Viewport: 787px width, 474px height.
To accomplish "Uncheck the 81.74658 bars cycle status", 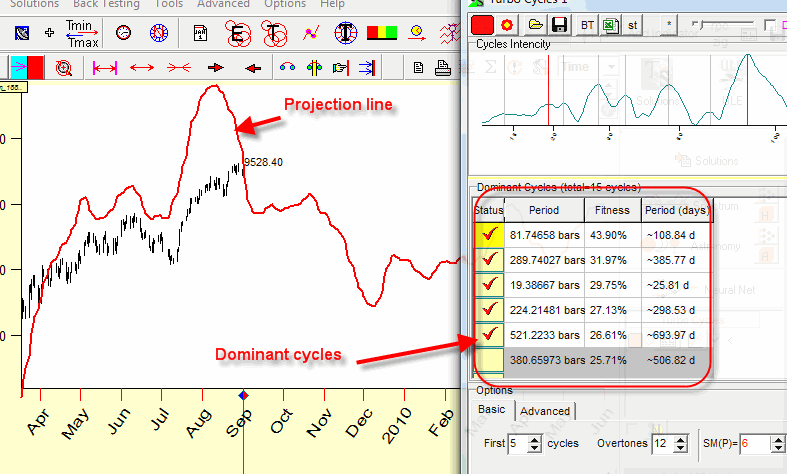I will (489, 235).
